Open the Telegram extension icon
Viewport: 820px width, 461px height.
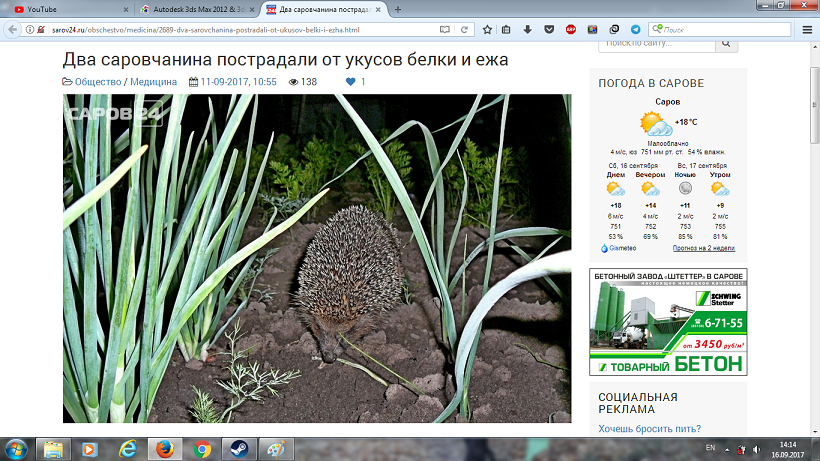pyautogui.click(x=635, y=30)
